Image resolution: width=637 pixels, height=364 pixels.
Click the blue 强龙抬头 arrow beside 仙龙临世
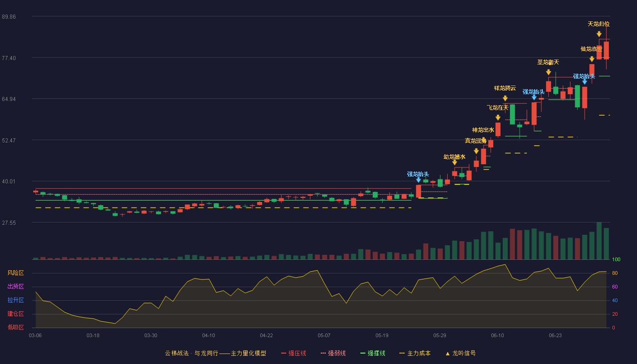(584, 82)
